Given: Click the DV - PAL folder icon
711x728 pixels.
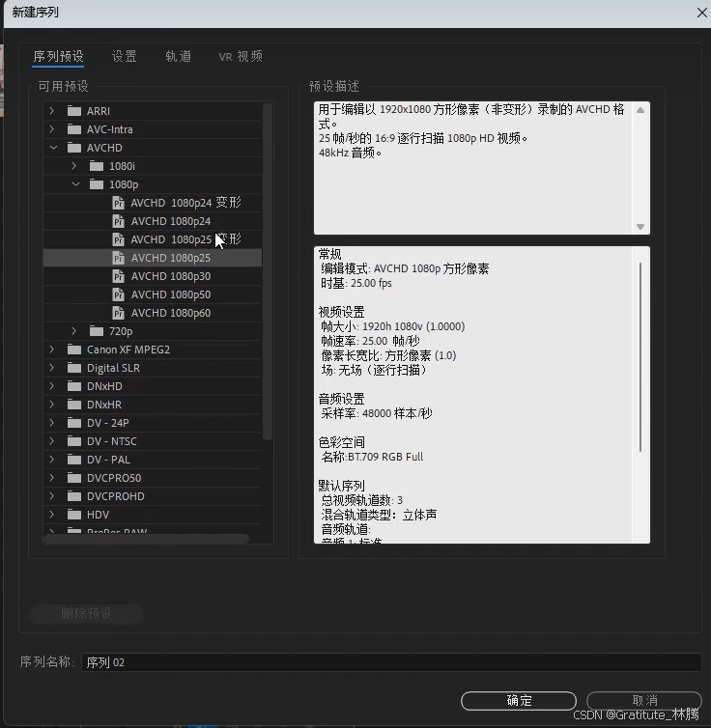Looking at the screenshot, I should pyautogui.click(x=74, y=460).
